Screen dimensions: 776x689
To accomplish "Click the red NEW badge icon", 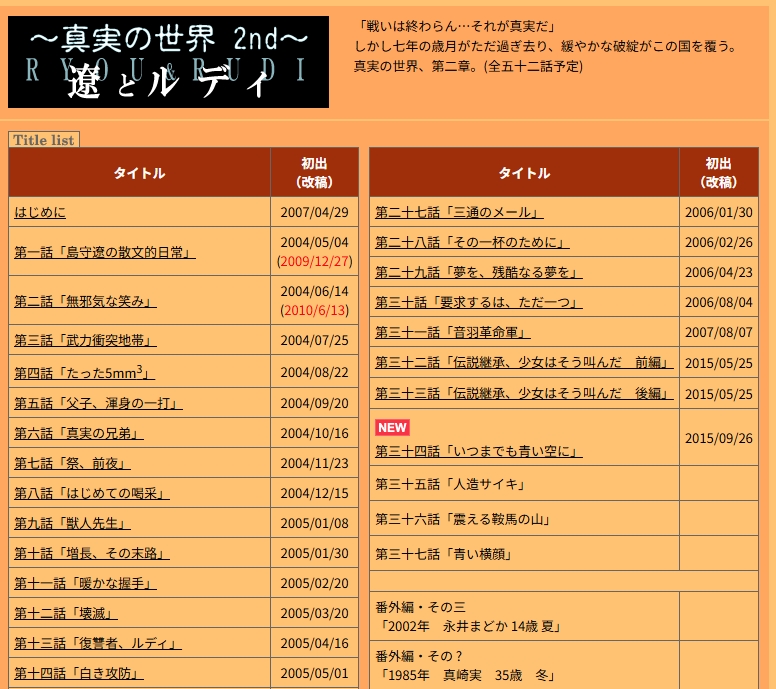I will 392,428.
